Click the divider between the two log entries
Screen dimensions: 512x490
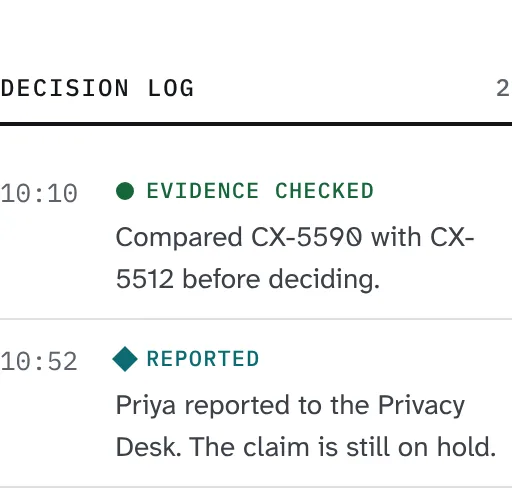pos(256,319)
